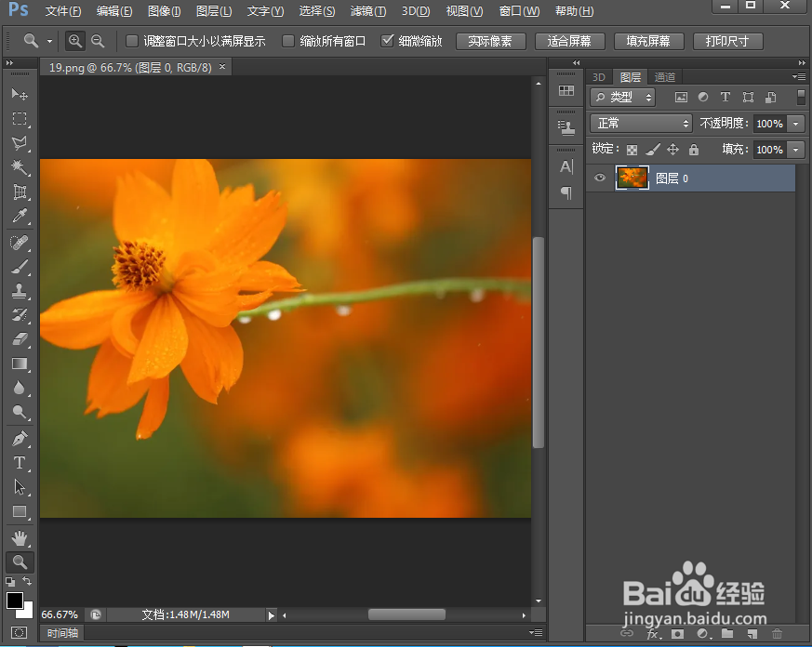The height and width of the screenshot is (647, 812).
Task: Expand the toolbox double-arrow
Action: coord(9,62)
